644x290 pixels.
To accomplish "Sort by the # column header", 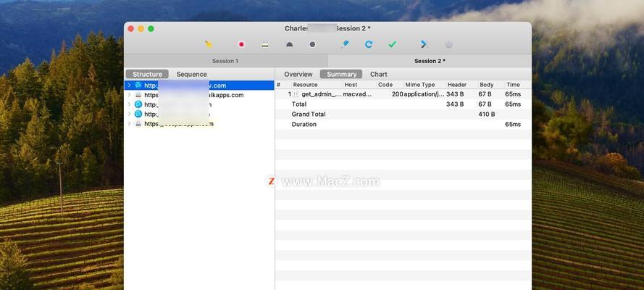I will [x=278, y=85].
